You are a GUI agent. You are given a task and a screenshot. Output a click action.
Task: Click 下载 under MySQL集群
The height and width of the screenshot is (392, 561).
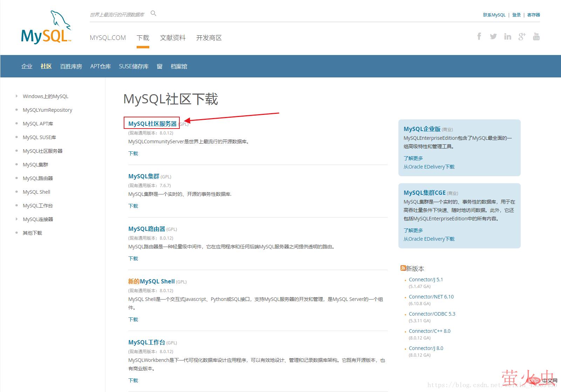(x=133, y=206)
